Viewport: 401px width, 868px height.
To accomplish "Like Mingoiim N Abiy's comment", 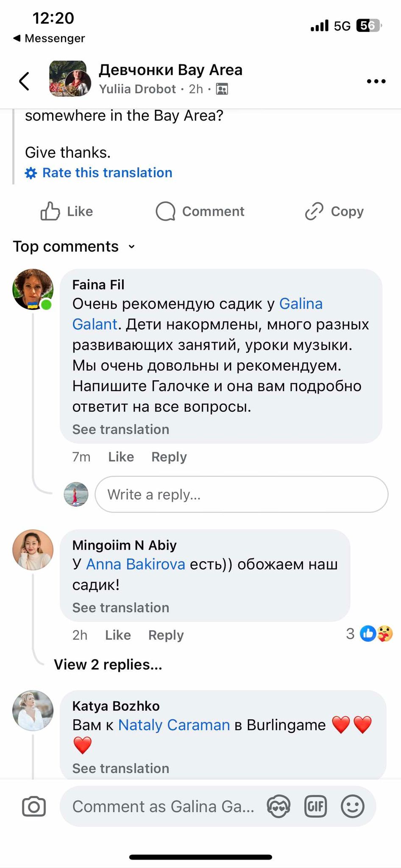I will 118,635.
